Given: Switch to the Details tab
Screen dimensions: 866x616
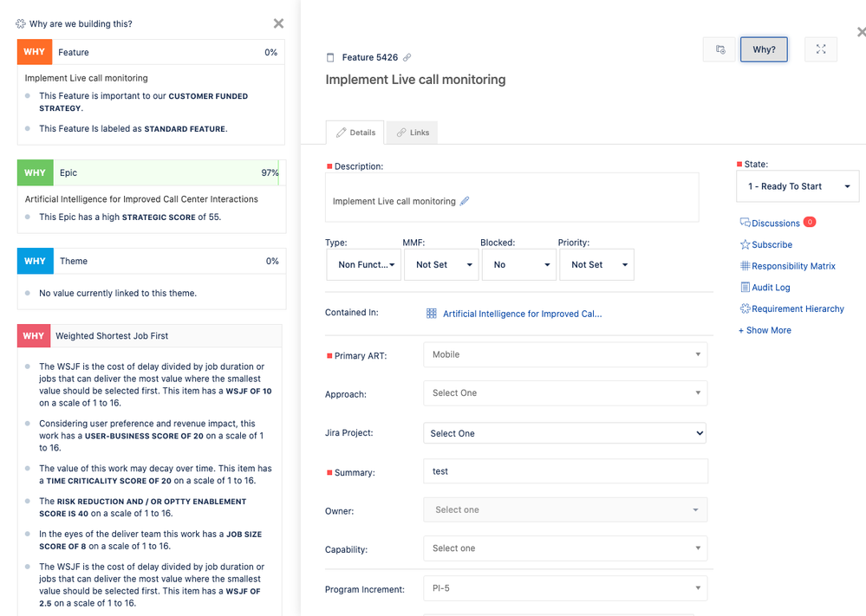Looking at the screenshot, I should (355, 133).
